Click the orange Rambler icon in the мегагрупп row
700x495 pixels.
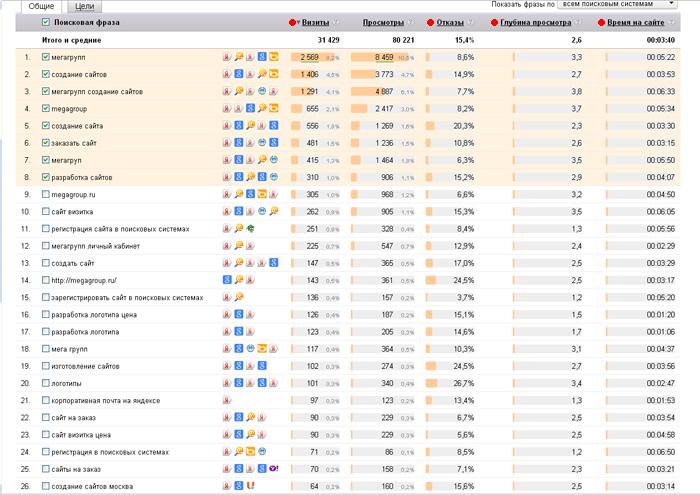(x=274, y=57)
